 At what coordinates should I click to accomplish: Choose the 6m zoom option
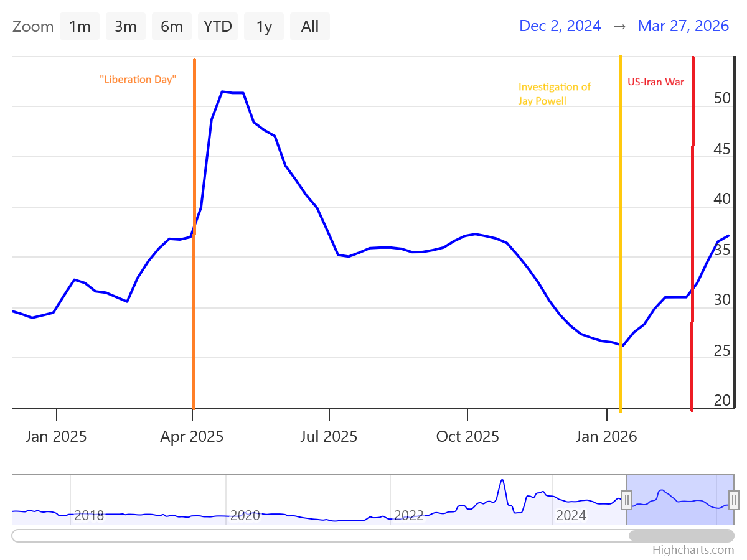click(x=172, y=26)
